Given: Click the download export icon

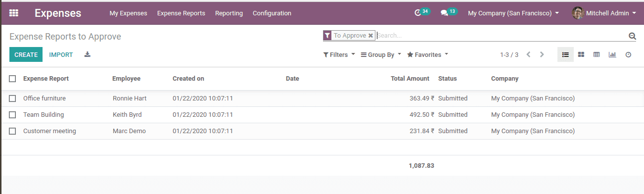Looking at the screenshot, I should [x=88, y=54].
